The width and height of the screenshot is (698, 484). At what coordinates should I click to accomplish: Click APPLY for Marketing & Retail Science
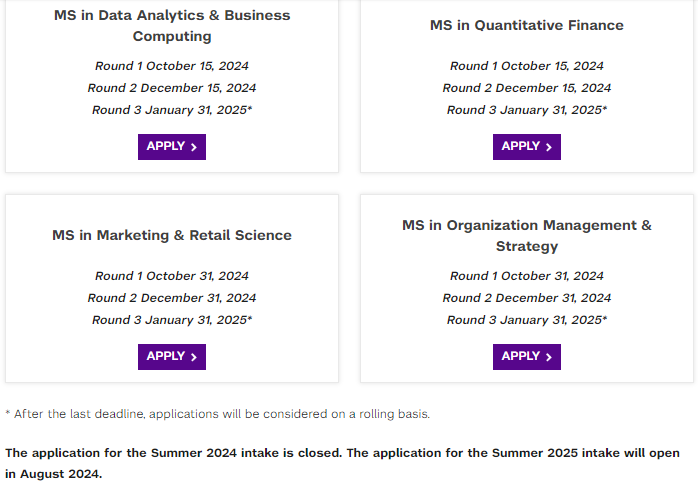coord(172,357)
